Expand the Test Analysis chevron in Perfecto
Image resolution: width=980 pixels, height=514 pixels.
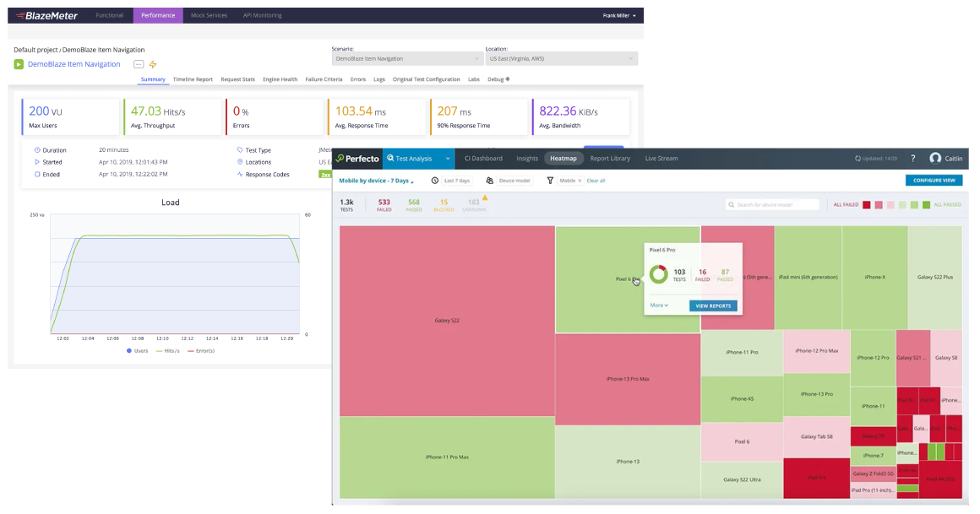tap(448, 159)
